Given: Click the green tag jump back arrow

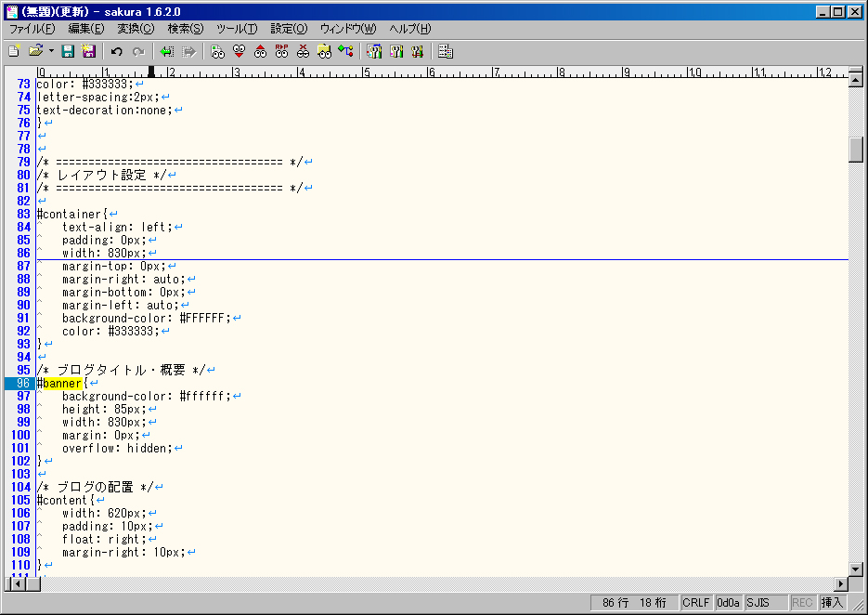Looking at the screenshot, I should [166, 51].
